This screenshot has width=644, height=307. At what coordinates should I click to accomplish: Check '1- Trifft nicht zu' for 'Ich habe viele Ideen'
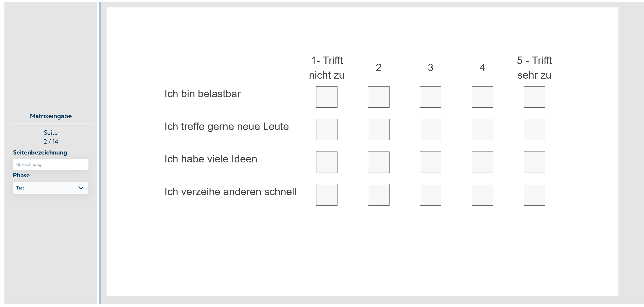click(x=327, y=162)
